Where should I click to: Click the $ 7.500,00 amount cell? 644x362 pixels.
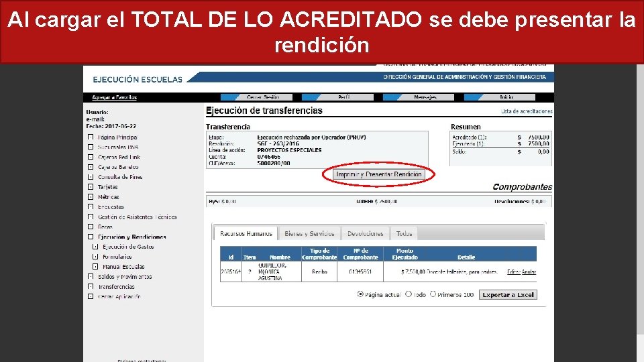(413, 271)
